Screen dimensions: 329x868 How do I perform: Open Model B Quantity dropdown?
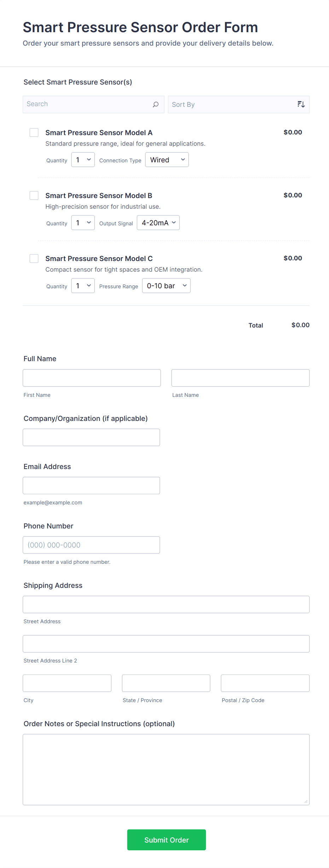pyautogui.click(x=83, y=223)
